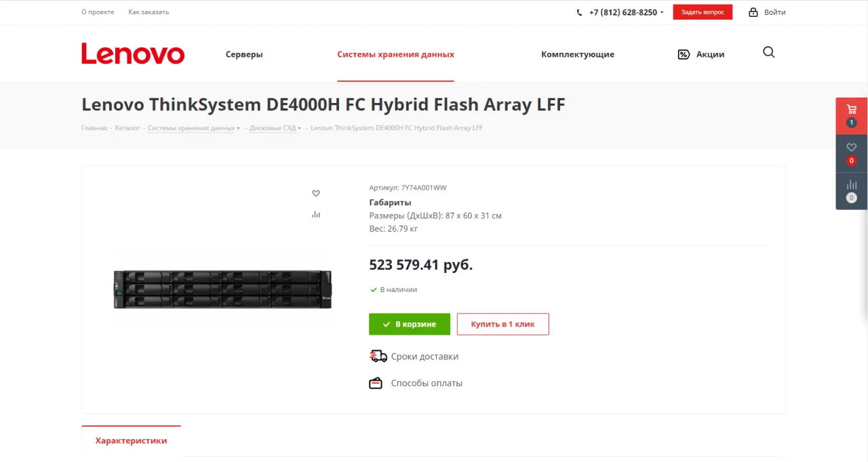
Task: Expand Дисковые СХД breadcrumb dropdown
Action: (299, 128)
